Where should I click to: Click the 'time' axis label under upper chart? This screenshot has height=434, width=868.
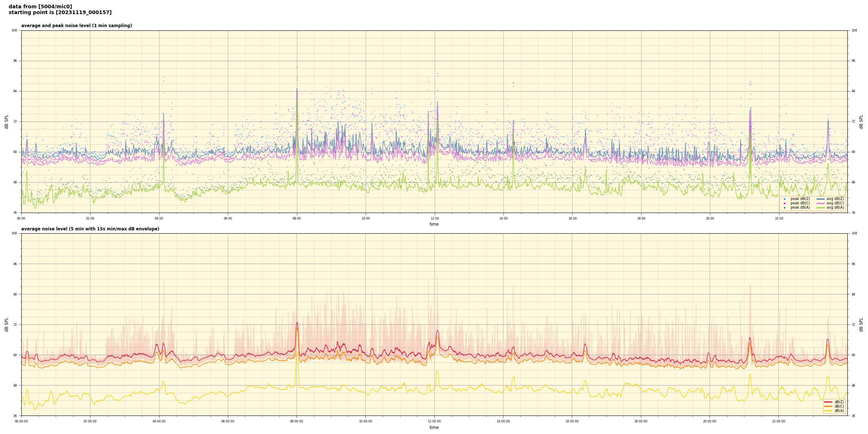pyautogui.click(x=434, y=224)
